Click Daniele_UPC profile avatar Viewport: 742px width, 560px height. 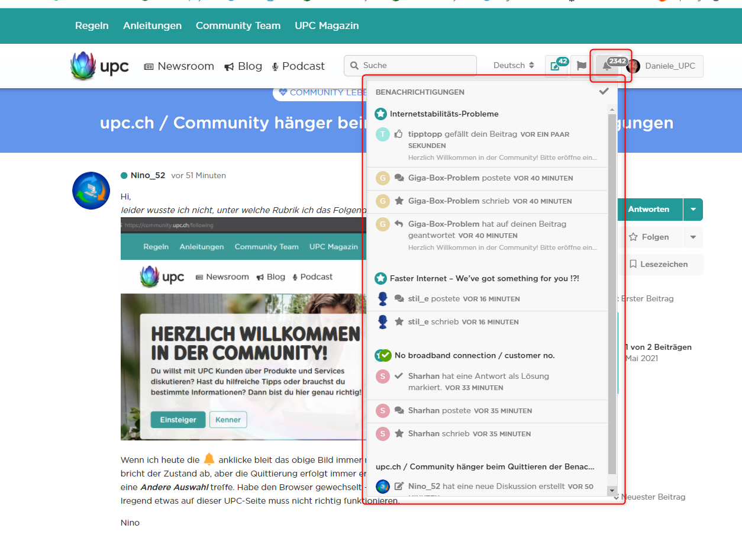pos(633,66)
